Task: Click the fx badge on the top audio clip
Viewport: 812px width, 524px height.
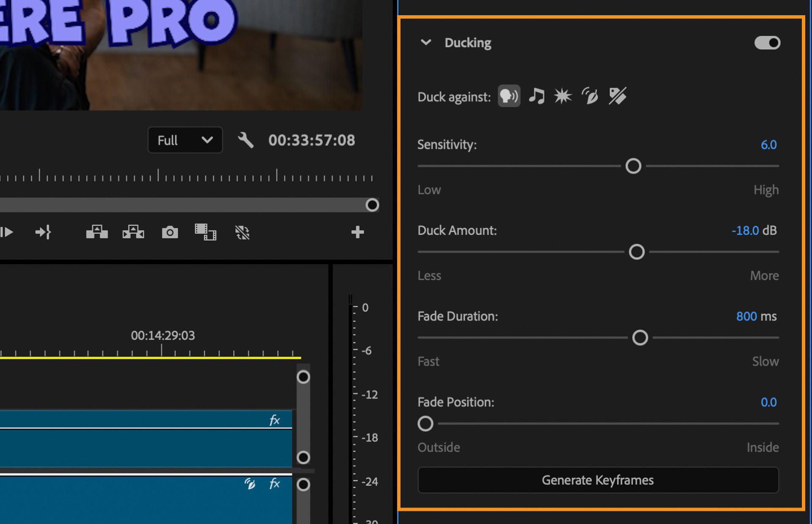Action: click(274, 419)
